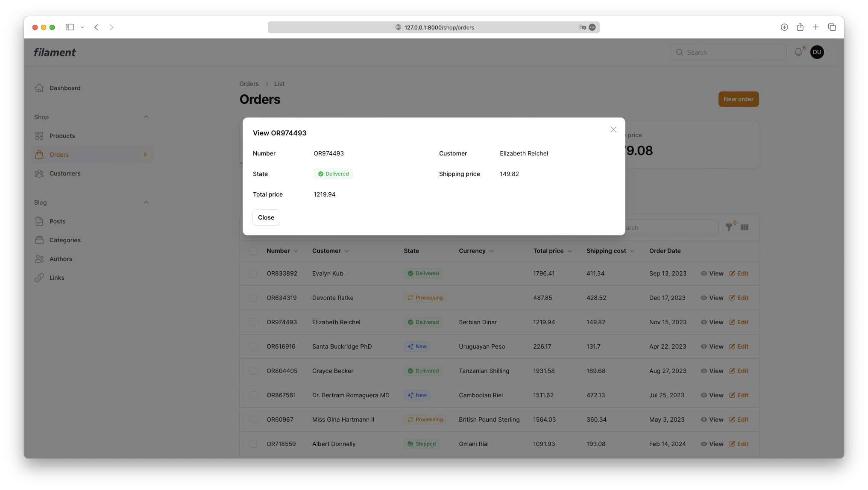The width and height of the screenshot is (868, 490).
Task: Toggle table columns icon
Action: point(745,227)
